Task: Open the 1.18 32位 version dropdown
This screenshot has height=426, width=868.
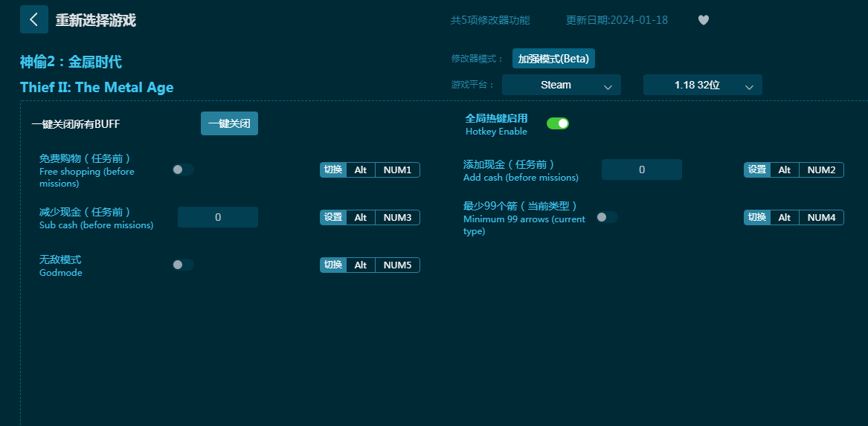Action: [702, 85]
